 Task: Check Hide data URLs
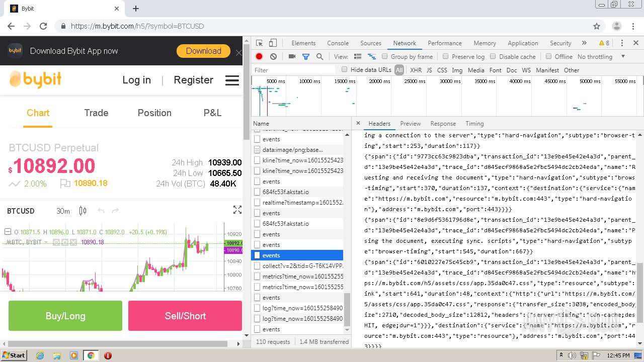point(345,70)
